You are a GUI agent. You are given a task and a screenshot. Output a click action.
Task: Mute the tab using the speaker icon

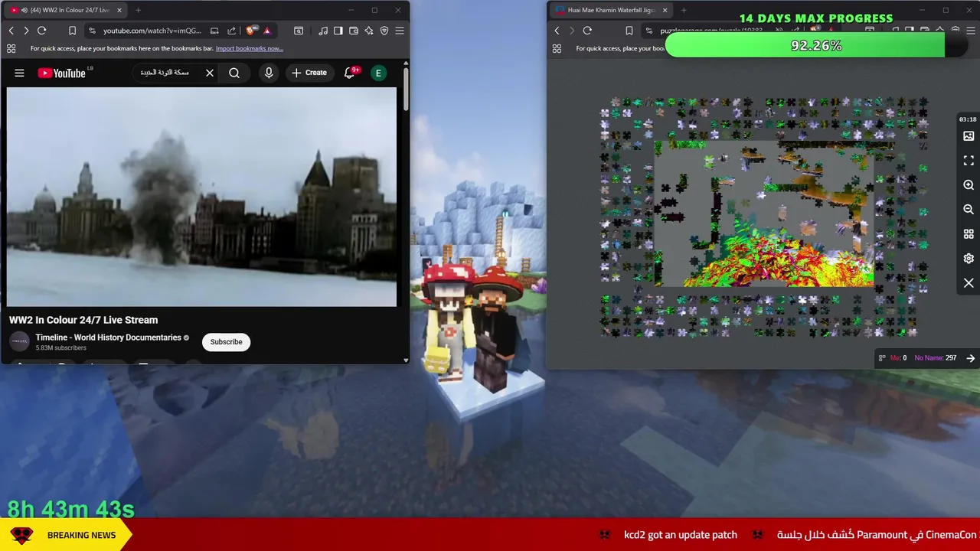pyautogui.click(x=24, y=10)
